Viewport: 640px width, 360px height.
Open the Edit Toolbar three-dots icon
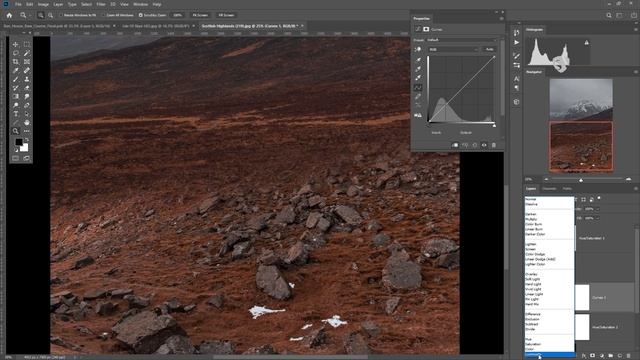(27, 131)
